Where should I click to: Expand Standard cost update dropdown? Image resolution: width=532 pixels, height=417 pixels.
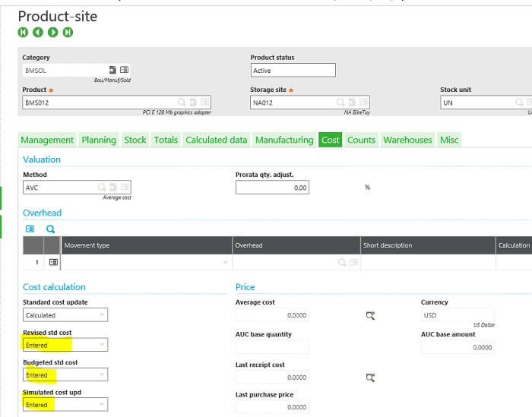click(x=101, y=315)
